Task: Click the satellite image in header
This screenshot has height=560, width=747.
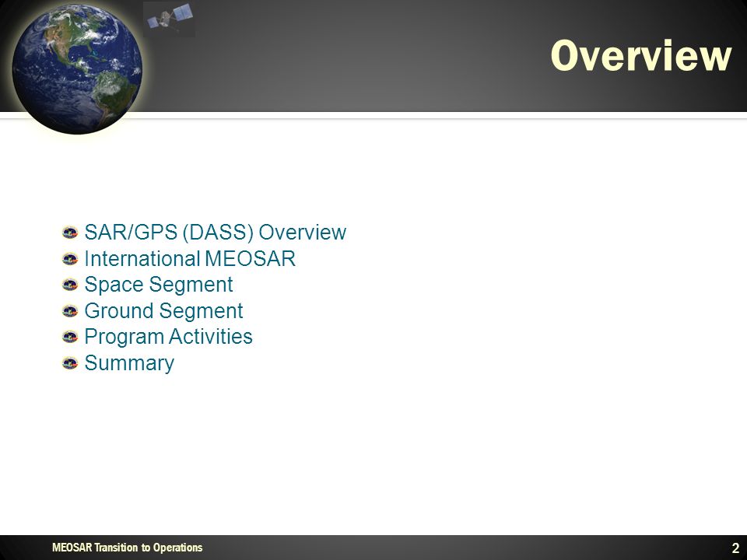Action: pos(169,19)
